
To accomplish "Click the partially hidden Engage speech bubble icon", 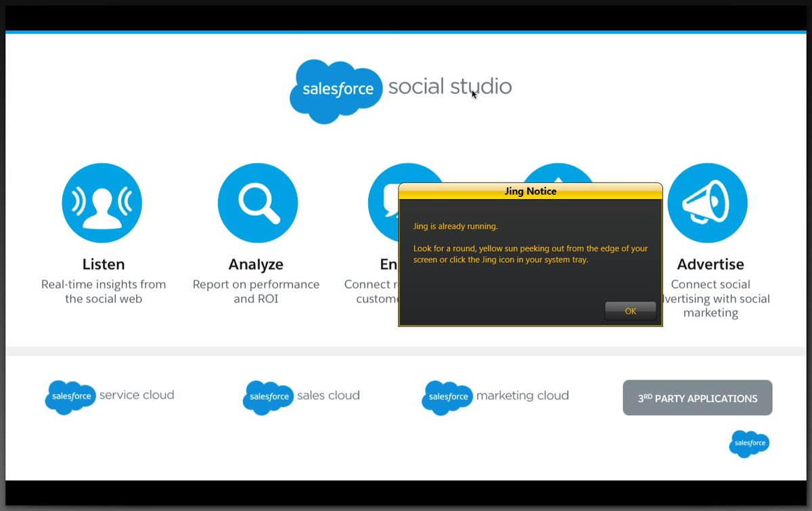I will click(384, 203).
